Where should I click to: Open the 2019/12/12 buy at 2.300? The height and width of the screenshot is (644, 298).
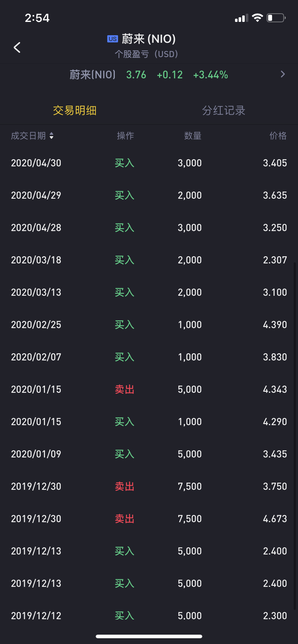click(149, 616)
